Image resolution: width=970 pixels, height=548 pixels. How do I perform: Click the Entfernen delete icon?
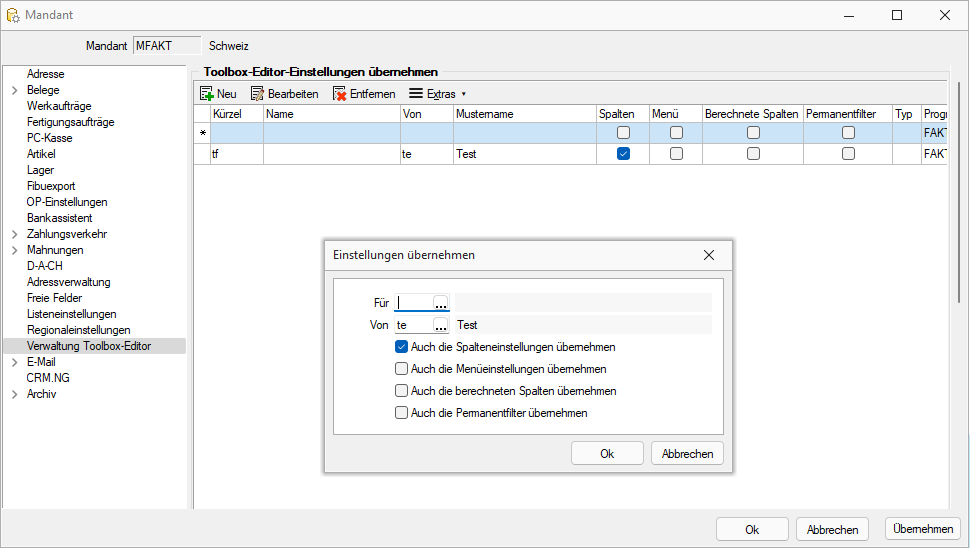coord(339,94)
